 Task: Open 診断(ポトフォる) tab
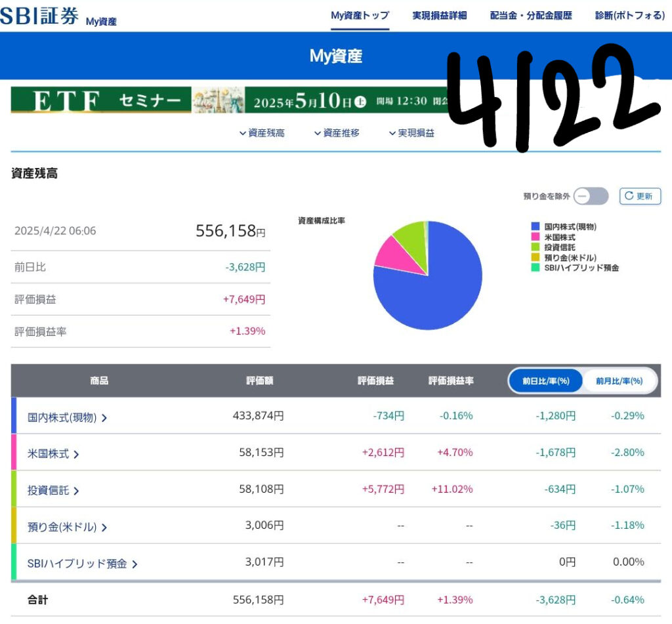point(630,16)
